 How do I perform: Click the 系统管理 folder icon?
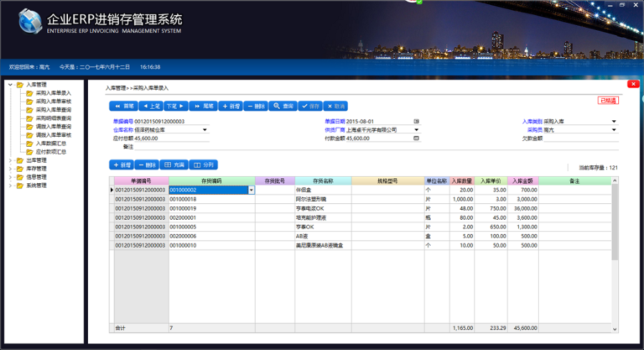click(20, 185)
